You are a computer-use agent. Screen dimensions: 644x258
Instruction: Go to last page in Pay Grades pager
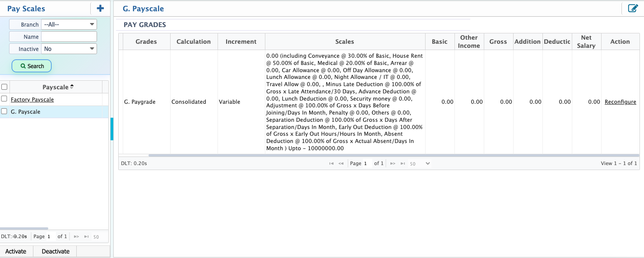coord(402,163)
